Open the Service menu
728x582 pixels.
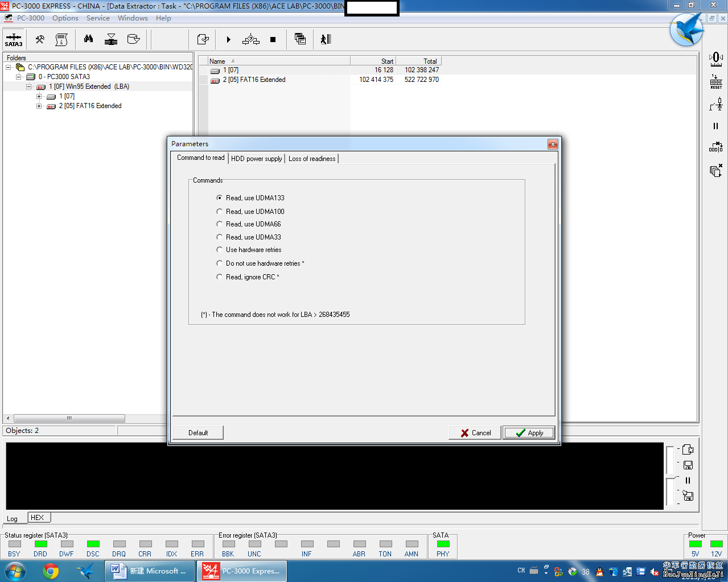coord(98,18)
